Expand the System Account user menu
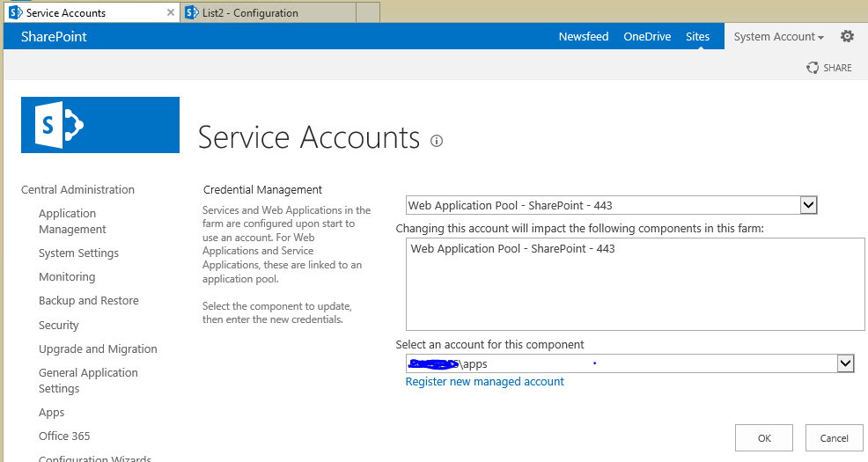 click(x=779, y=36)
